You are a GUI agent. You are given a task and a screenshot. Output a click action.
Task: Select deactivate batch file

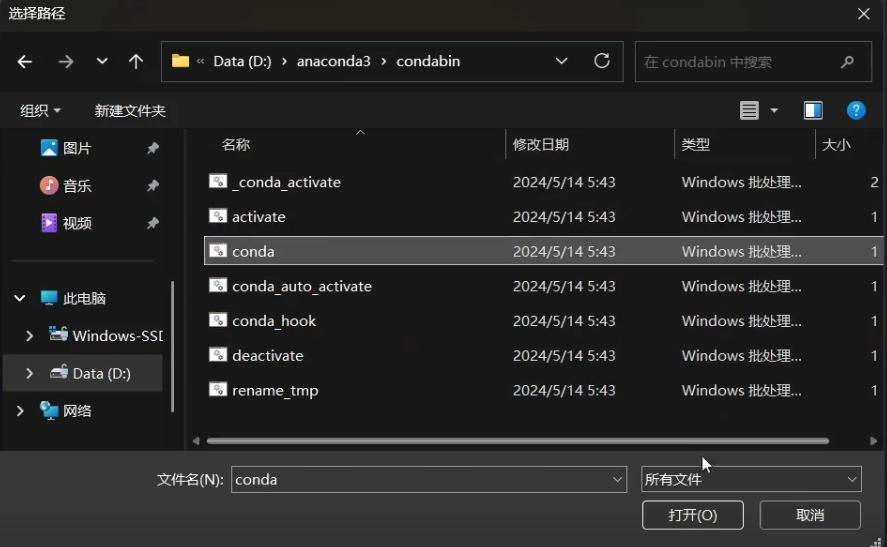pos(543,355)
